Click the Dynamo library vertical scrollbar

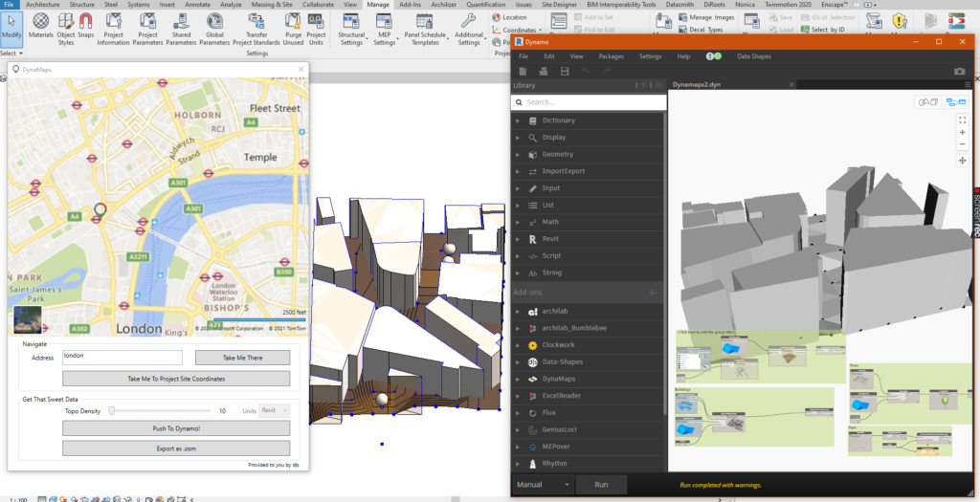pos(666,262)
